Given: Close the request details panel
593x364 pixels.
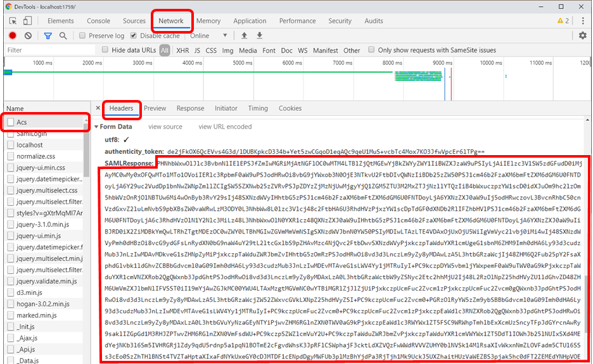Looking at the screenshot, I should (x=98, y=108).
